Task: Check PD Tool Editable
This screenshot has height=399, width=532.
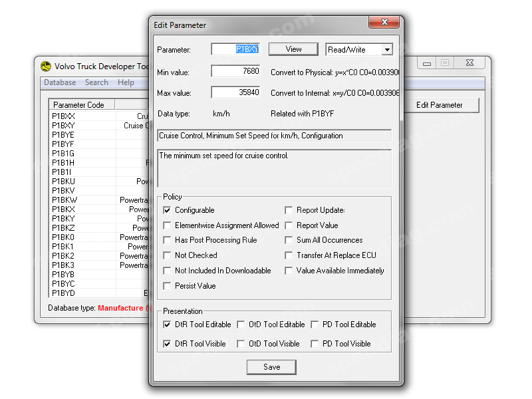Action: coord(315,325)
